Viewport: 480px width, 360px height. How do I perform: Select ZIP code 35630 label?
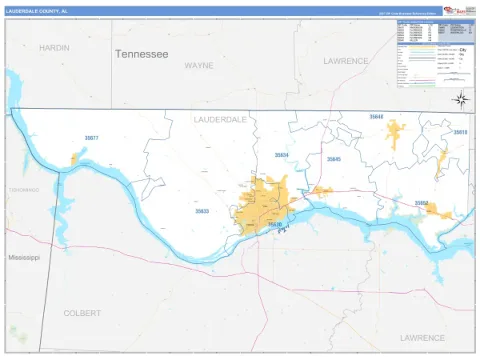pyautogui.click(x=275, y=224)
